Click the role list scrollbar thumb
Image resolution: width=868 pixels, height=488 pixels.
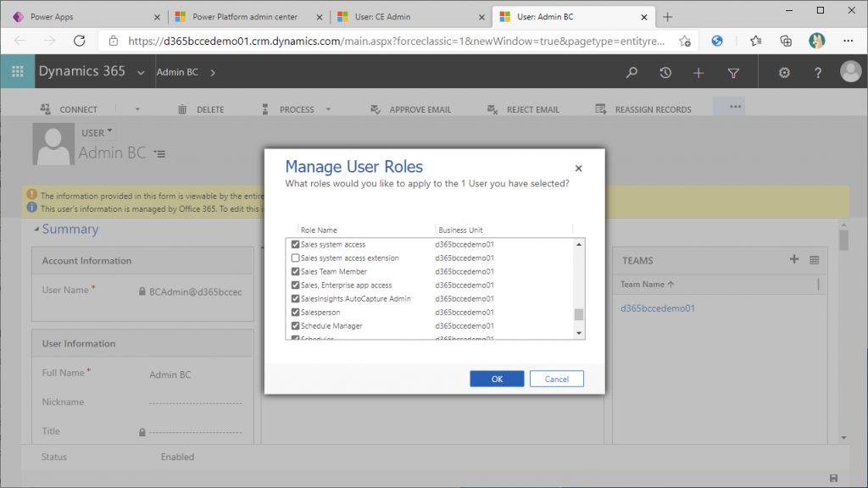578,314
